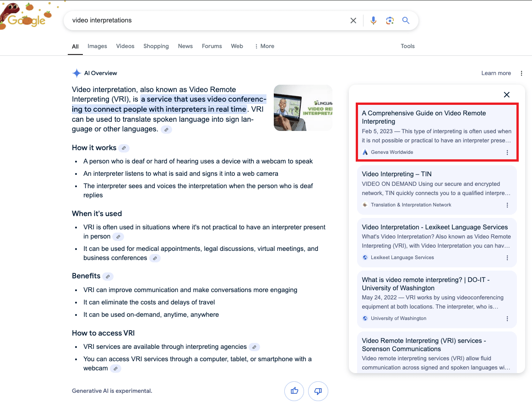The height and width of the screenshot is (407, 532).
Task: Open the Tools search options
Action: [407, 46]
